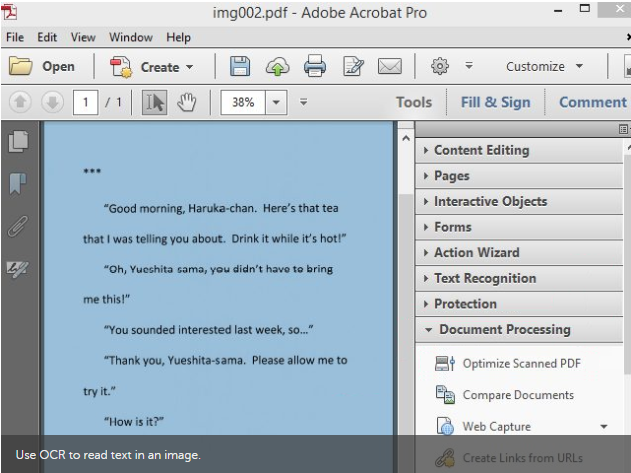Switch to the Fill & Sign tab
The height and width of the screenshot is (473, 631).
point(495,102)
